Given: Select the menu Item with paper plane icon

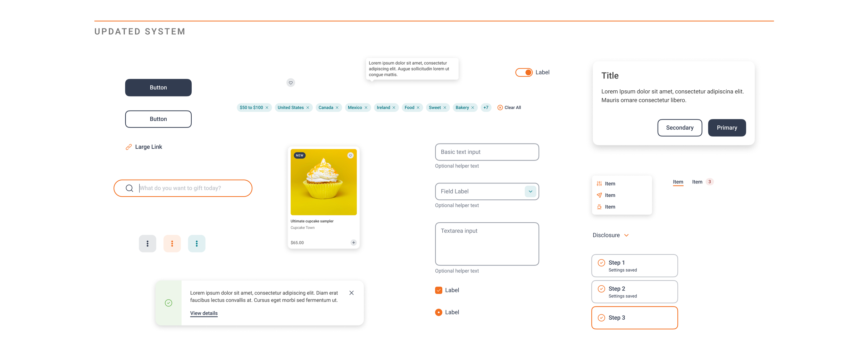Looking at the screenshot, I should 621,195.
